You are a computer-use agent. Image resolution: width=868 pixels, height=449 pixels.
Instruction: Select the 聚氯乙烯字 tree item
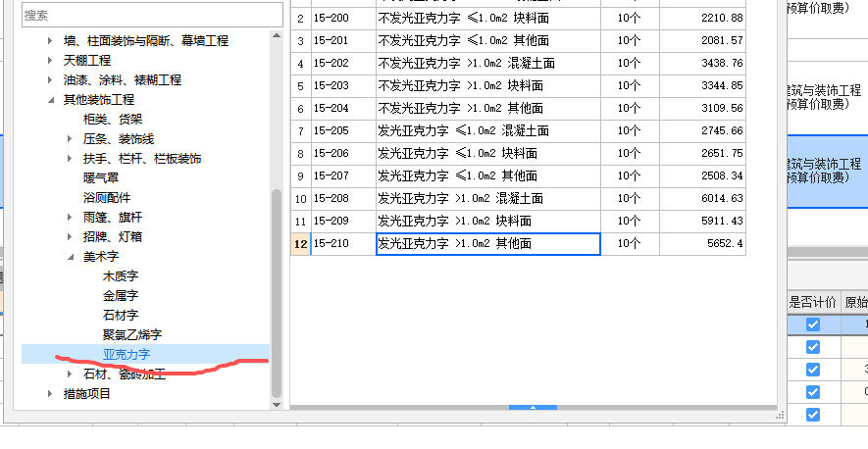click(x=132, y=334)
